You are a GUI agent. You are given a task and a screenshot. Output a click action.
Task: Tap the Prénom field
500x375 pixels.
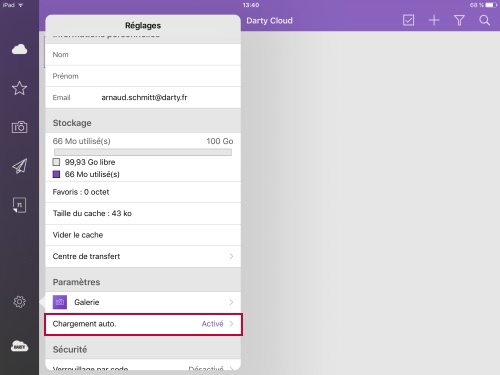click(x=143, y=76)
